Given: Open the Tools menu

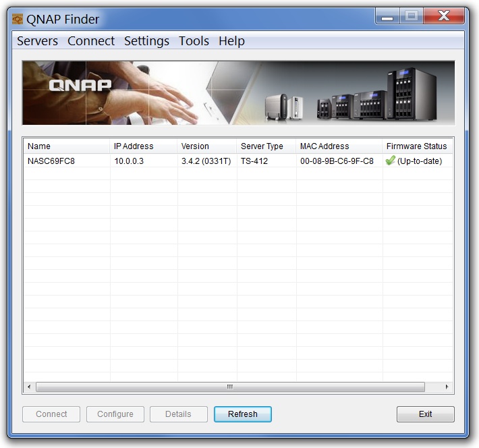Looking at the screenshot, I should [194, 41].
